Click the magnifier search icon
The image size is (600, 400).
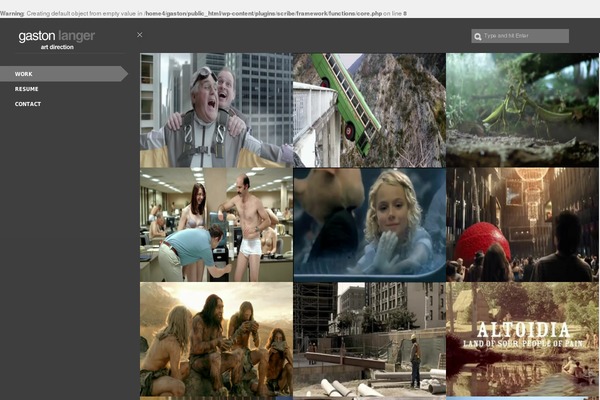[x=478, y=37]
